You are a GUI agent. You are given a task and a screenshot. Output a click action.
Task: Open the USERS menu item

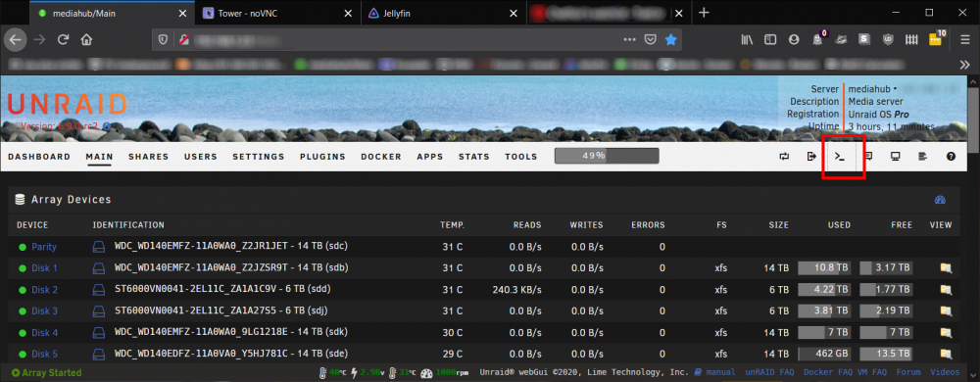pos(201,157)
